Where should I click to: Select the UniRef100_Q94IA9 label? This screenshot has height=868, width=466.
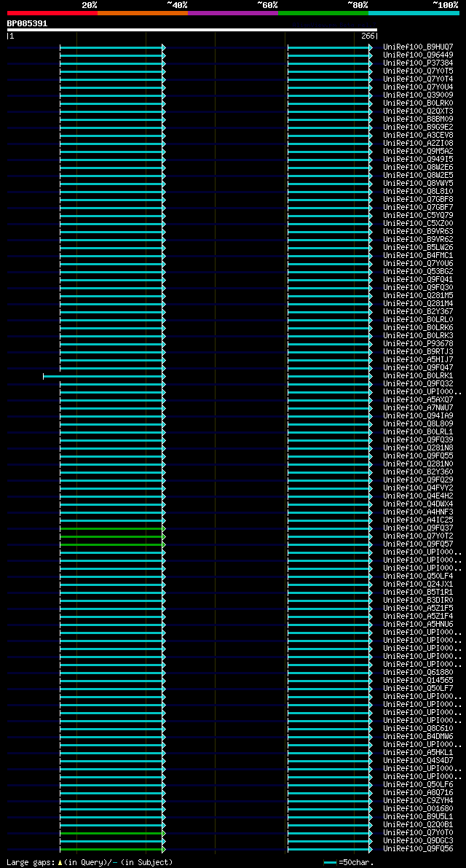pyautogui.click(x=418, y=415)
